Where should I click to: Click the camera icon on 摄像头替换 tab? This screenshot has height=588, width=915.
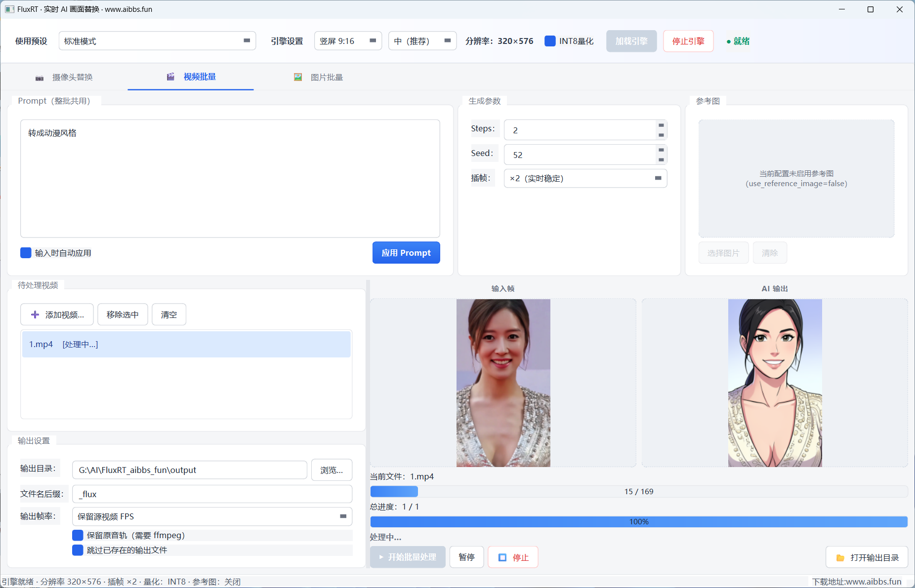click(40, 78)
